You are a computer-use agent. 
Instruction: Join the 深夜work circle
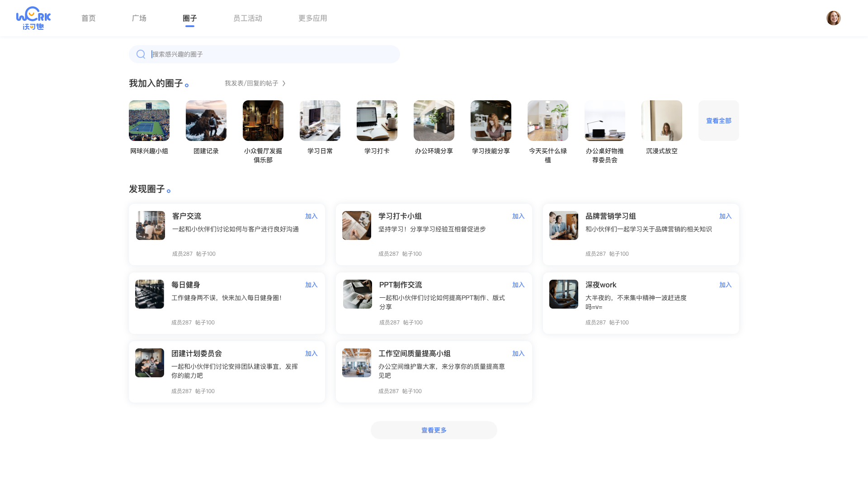tap(725, 285)
